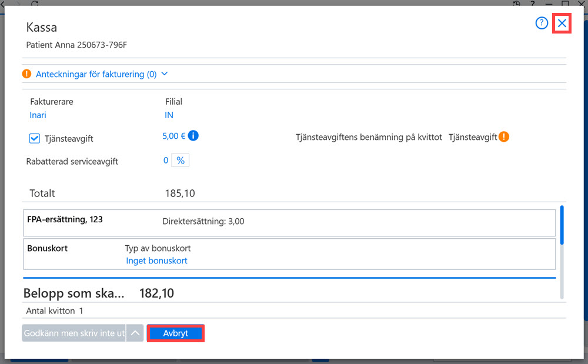
Task: Click the blue info icon beside 5,00 €
Action: pyautogui.click(x=193, y=136)
